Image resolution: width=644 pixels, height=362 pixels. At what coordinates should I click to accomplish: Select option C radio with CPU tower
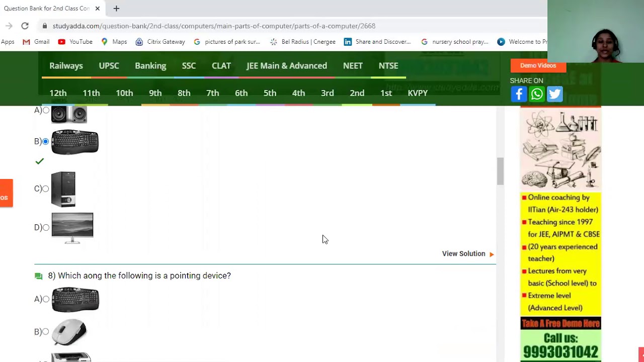click(46, 189)
